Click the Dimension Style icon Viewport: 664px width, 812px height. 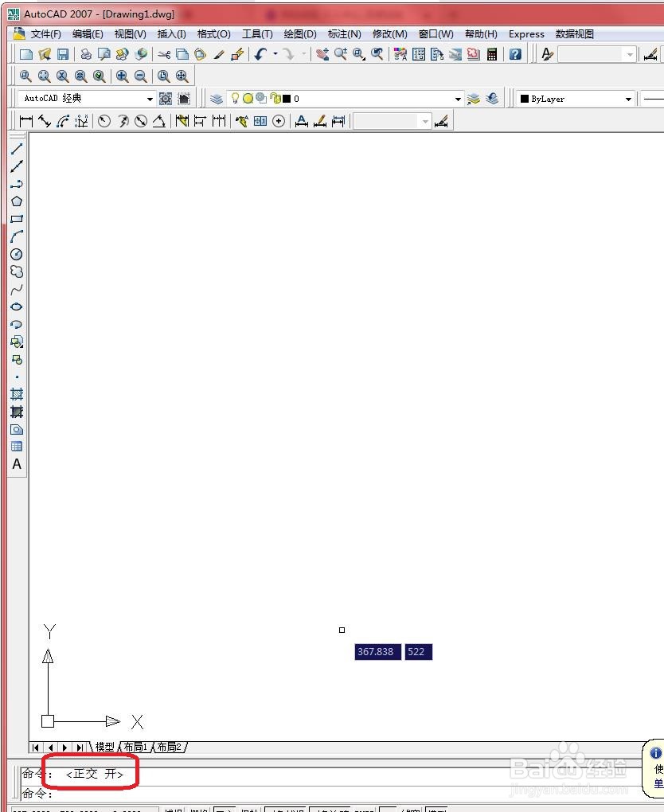point(441,121)
